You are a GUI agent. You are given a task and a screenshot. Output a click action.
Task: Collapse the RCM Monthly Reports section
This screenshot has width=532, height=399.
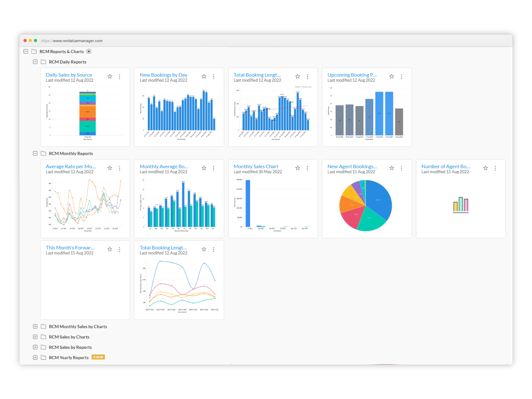pyautogui.click(x=35, y=153)
